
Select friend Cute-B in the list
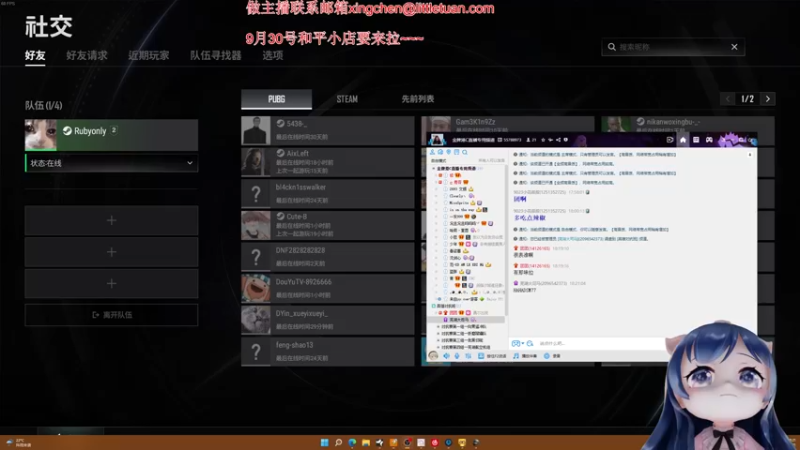point(328,225)
